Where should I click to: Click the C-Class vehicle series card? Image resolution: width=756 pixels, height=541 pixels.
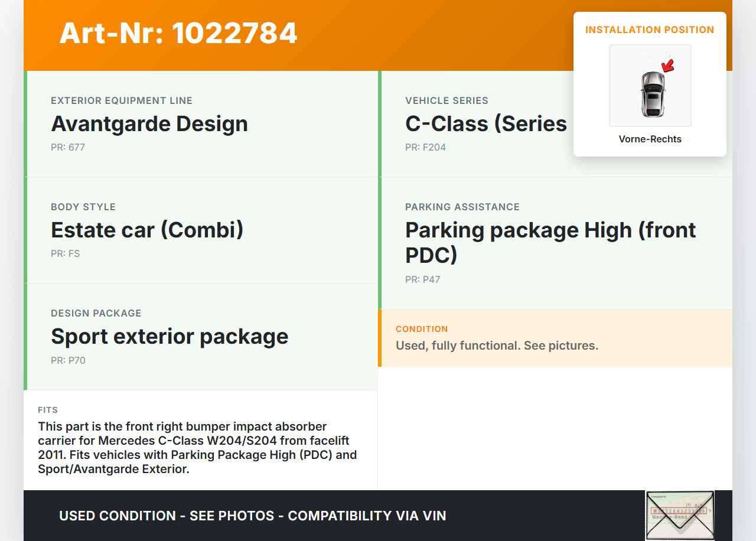[484, 124]
